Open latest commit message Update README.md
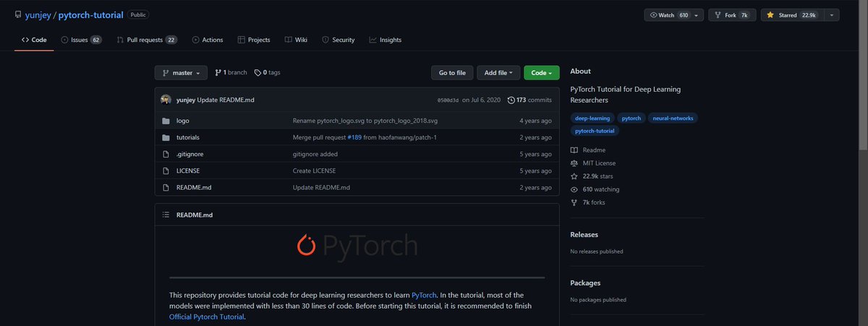The height and width of the screenshot is (326, 868). (226, 100)
